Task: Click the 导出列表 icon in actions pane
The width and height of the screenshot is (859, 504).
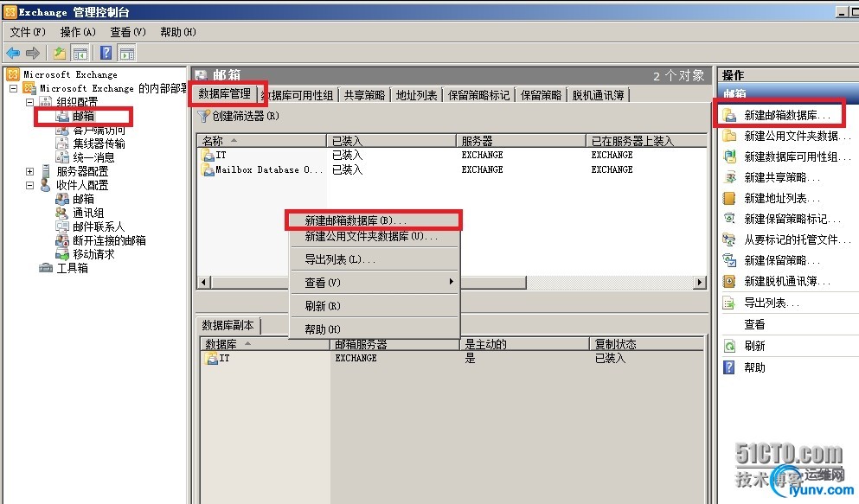Action: pos(729,303)
